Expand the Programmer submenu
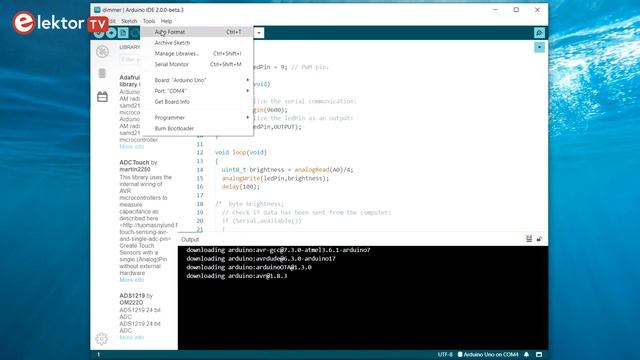 click(x=198, y=118)
